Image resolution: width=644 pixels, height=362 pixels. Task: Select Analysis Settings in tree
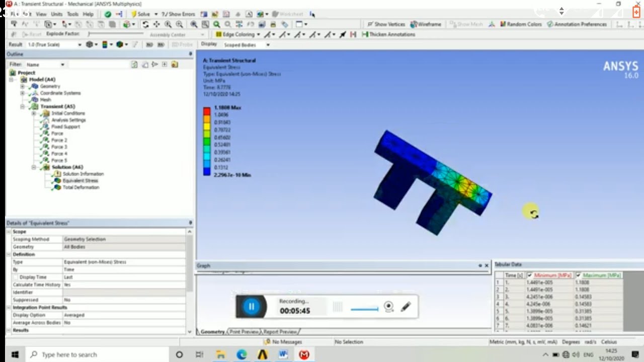[68, 120]
